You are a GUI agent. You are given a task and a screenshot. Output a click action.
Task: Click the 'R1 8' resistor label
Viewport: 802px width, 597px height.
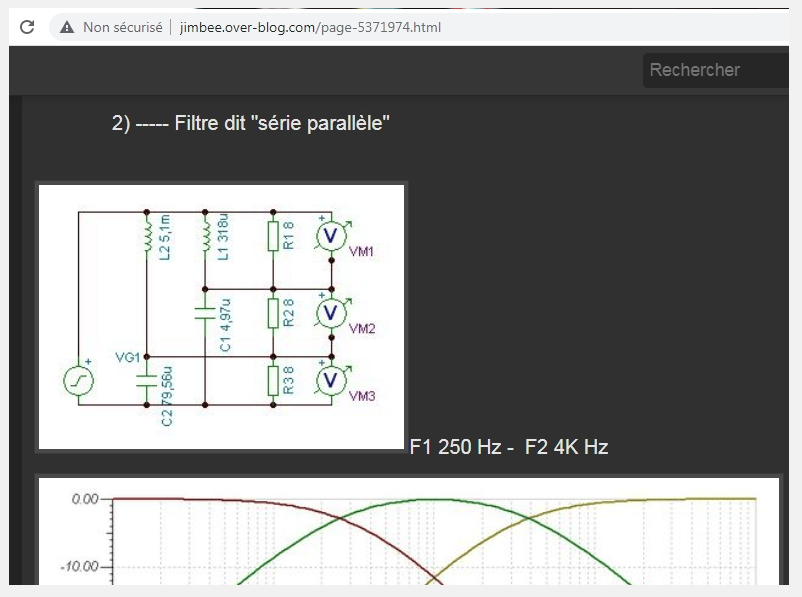coord(288,235)
